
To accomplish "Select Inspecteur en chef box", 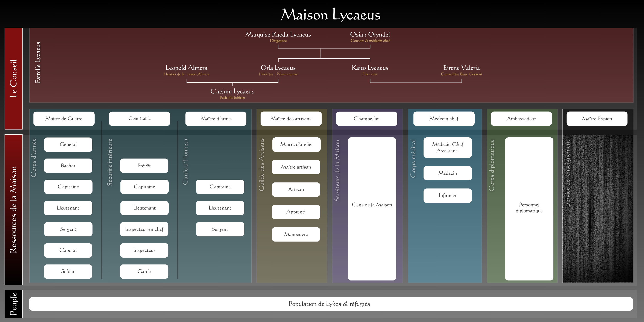I will point(144,229).
